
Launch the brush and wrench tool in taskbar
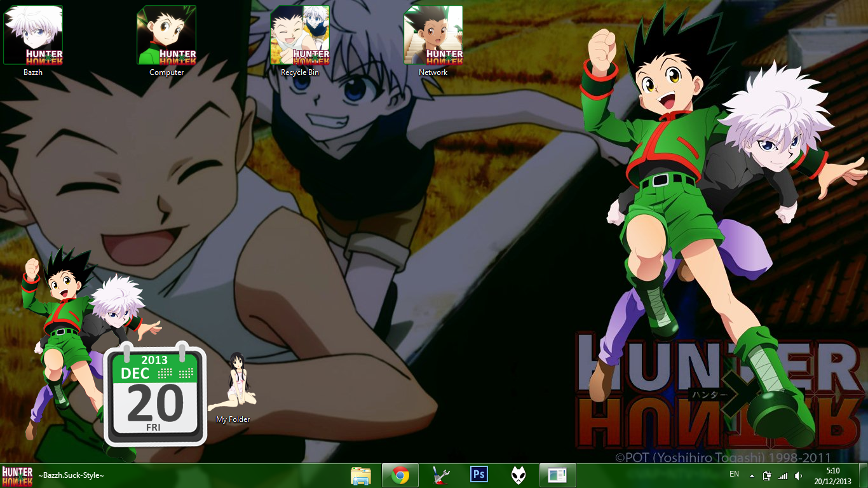click(x=440, y=475)
